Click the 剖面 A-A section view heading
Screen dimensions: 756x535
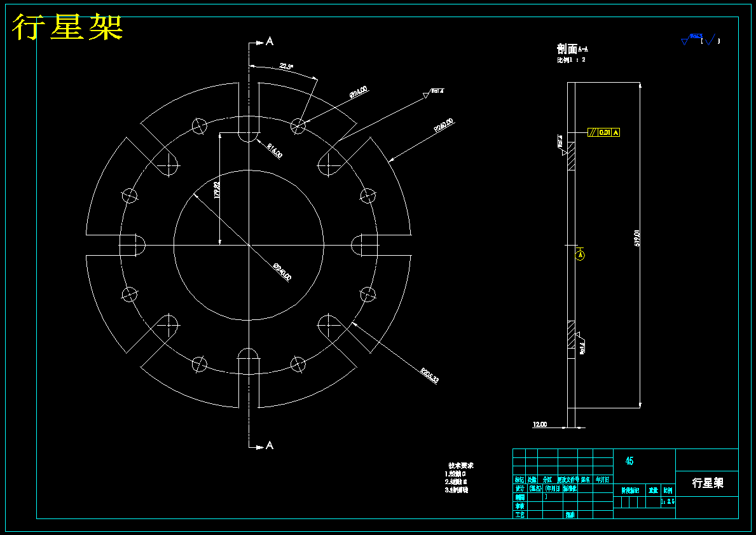pos(572,49)
